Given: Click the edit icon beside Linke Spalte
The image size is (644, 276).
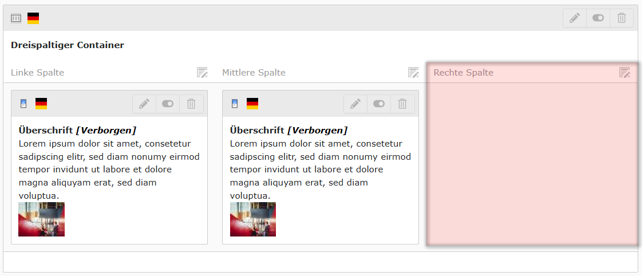Looking at the screenshot, I should pyautogui.click(x=202, y=72).
